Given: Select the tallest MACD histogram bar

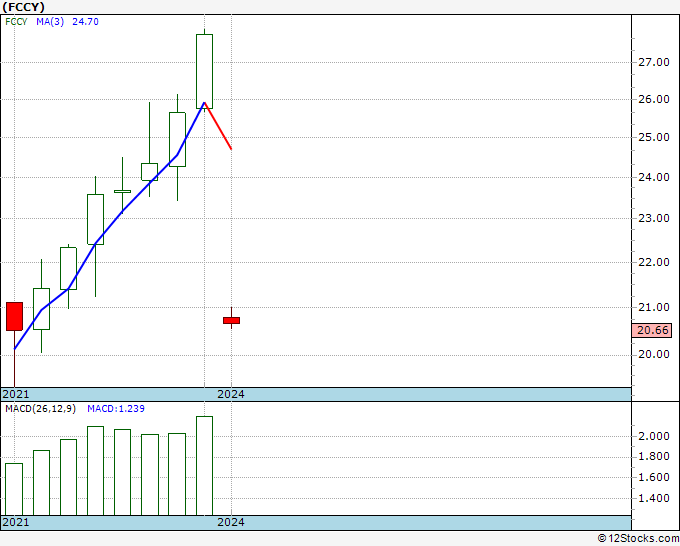Looking at the screenshot, I should pos(204,466).
